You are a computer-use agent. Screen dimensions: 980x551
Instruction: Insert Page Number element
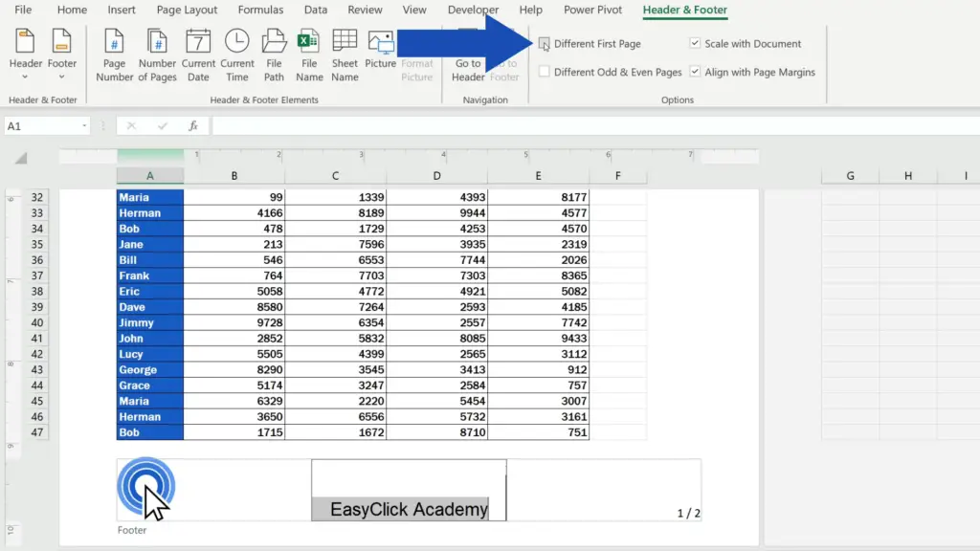(114, 55)
